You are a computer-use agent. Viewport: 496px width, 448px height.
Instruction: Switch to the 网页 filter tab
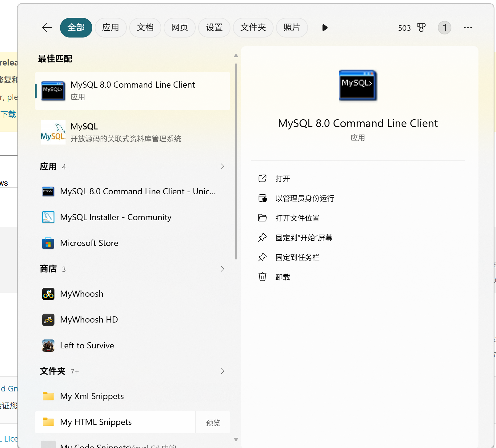coord(180,28)
